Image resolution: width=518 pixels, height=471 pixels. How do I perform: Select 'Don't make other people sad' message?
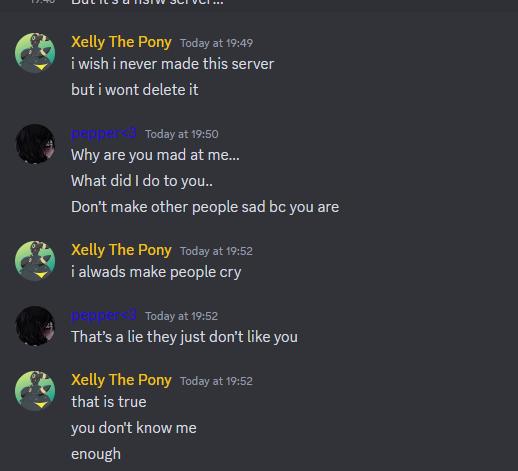[x=205, y=207]
